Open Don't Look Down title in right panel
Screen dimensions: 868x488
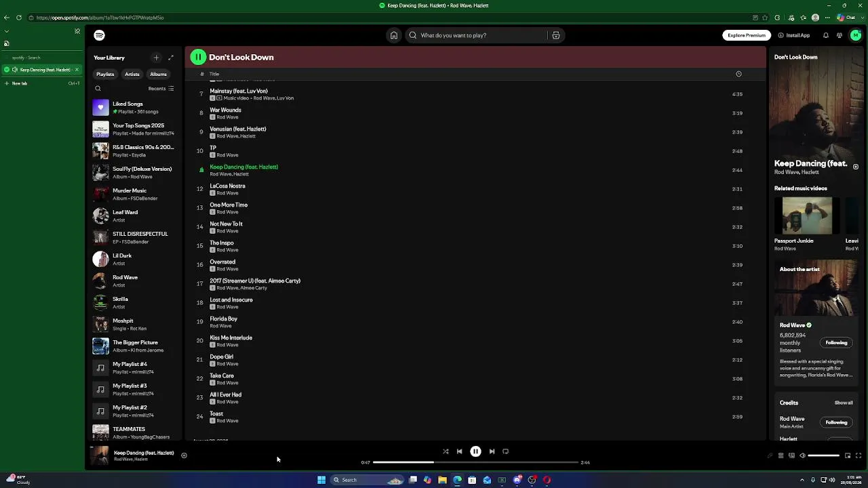[x=796, y=57]
